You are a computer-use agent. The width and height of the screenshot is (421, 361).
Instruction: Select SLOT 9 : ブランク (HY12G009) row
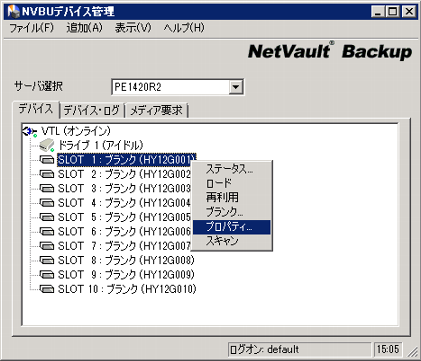[126, 274]
